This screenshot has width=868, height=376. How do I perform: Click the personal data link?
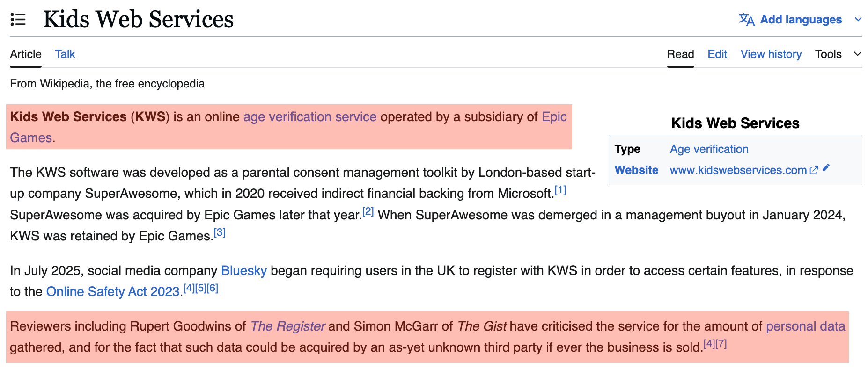tap(805, 326)
